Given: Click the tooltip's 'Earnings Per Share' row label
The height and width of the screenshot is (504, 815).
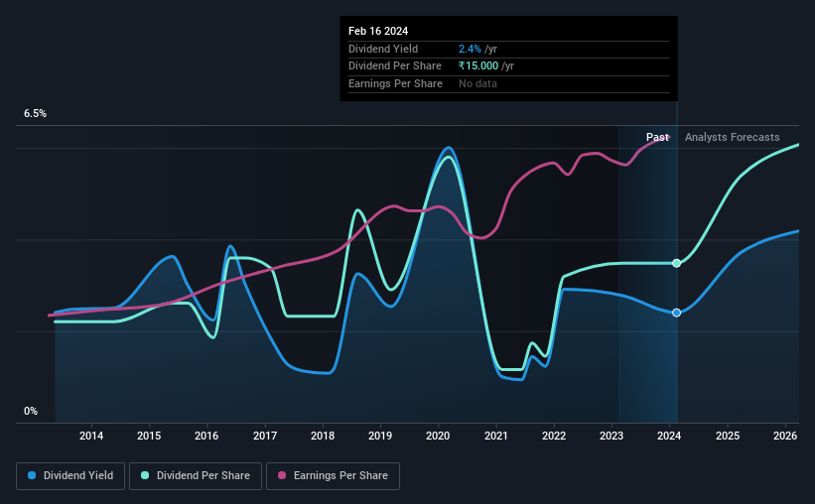Looking at the screenshot, I should click(x=395, y=83).
